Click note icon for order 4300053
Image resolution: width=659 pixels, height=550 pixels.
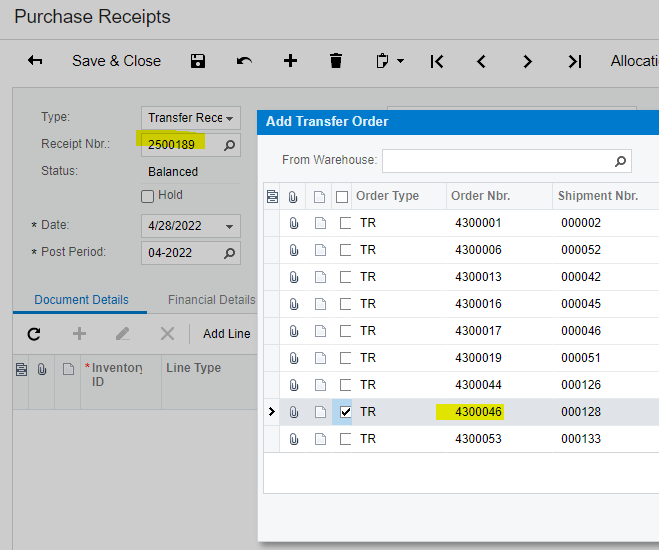click(x=320, y=439)
